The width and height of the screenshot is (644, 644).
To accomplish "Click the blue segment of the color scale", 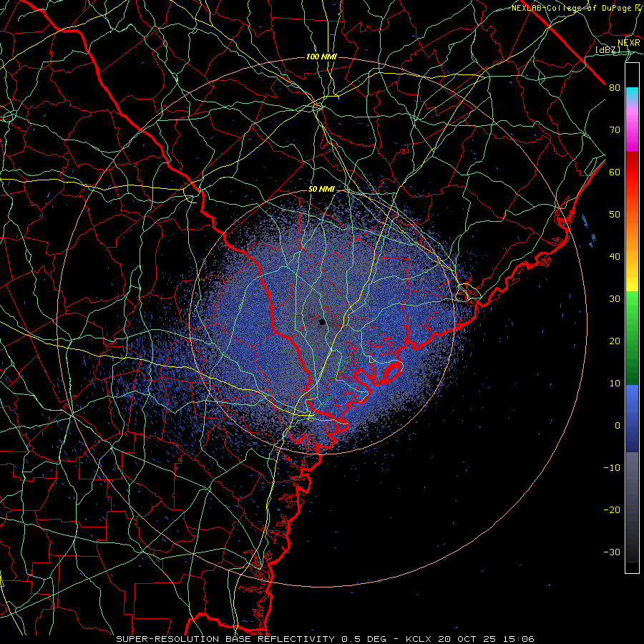I will (632, 418).
